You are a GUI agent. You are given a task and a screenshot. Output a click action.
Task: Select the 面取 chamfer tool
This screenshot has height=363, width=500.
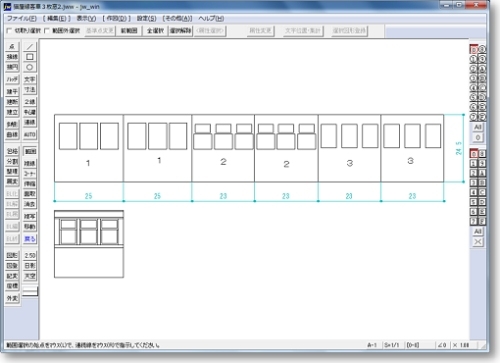[30, 194]
